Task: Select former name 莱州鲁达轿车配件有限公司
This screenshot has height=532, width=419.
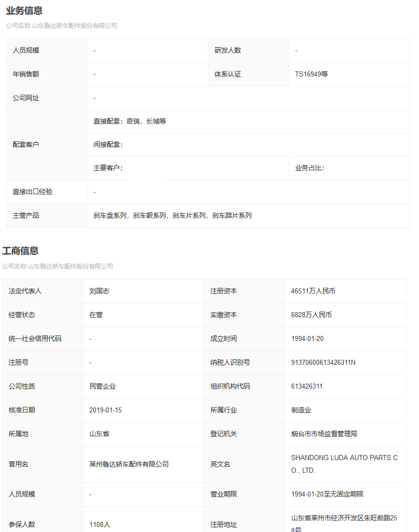Action: [x=129, y=464]
